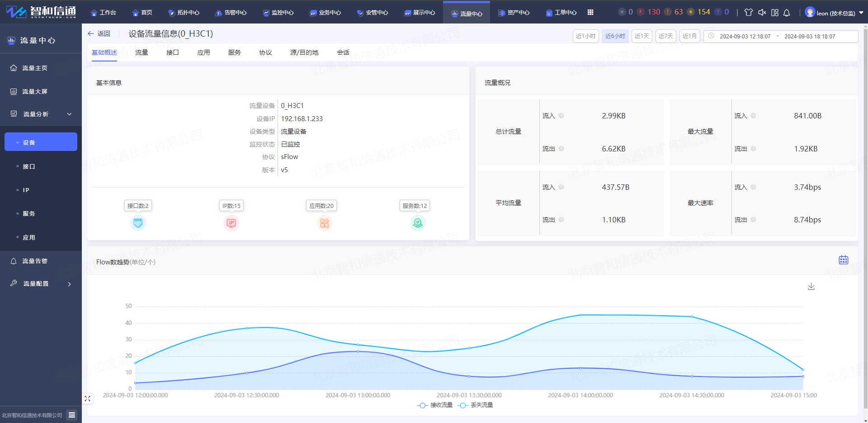Open the notification bell in header

(x=787, y=13)
